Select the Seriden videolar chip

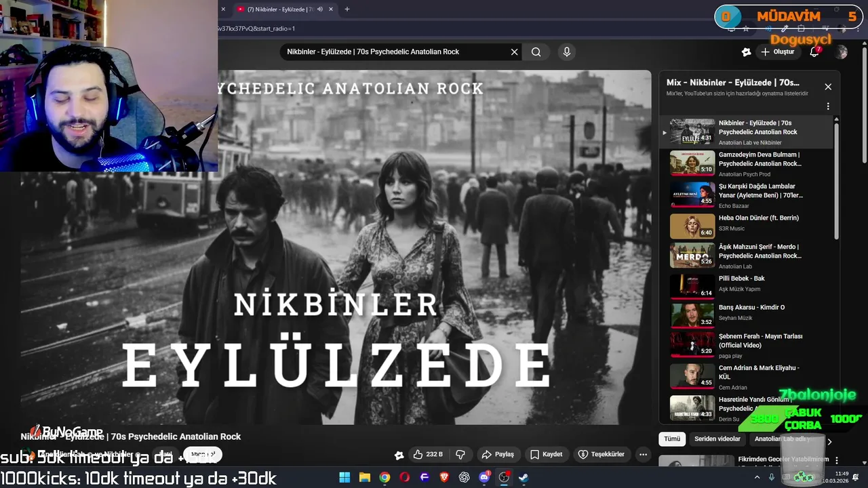tap(717, 439)
